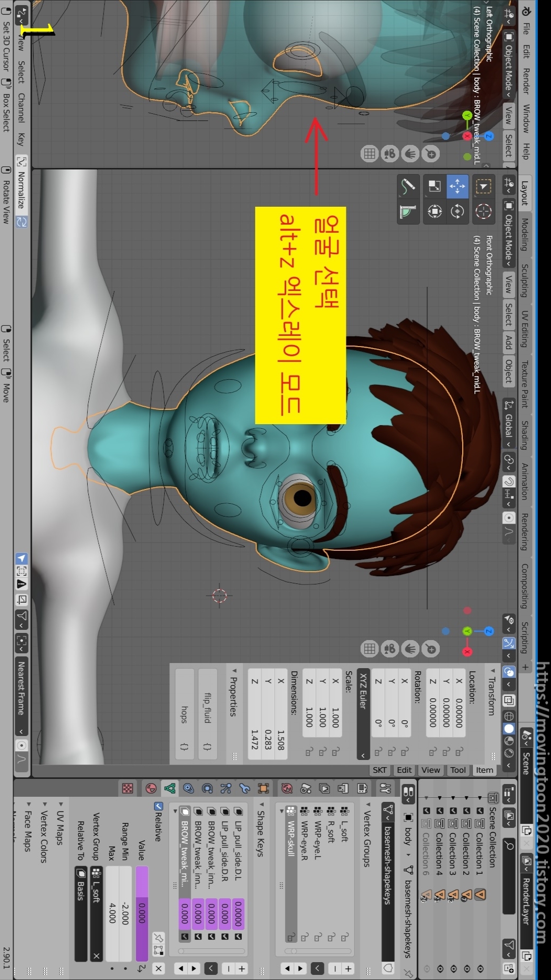Toggle proportional editing in front viewport header
551x980 pixels.
(509, 518)
